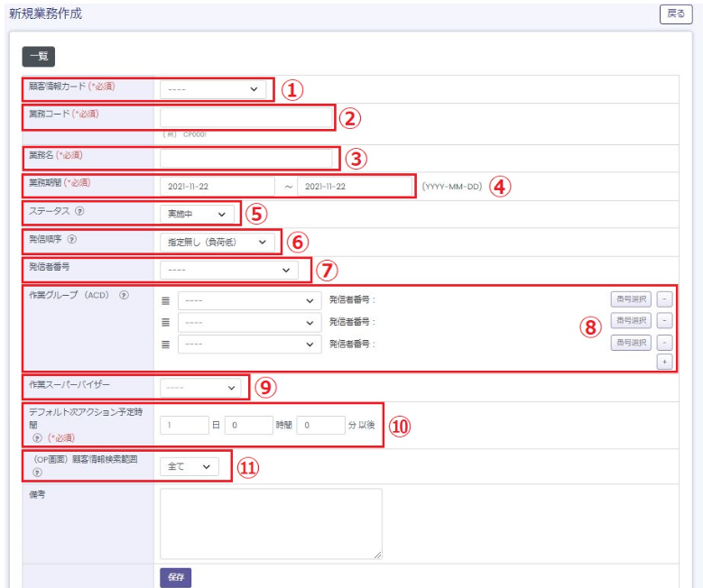The width and height of the screenshot is (703, 588).
Task: Click the plus button to add 作業グループ row
Action: click(x=665, y=362)
